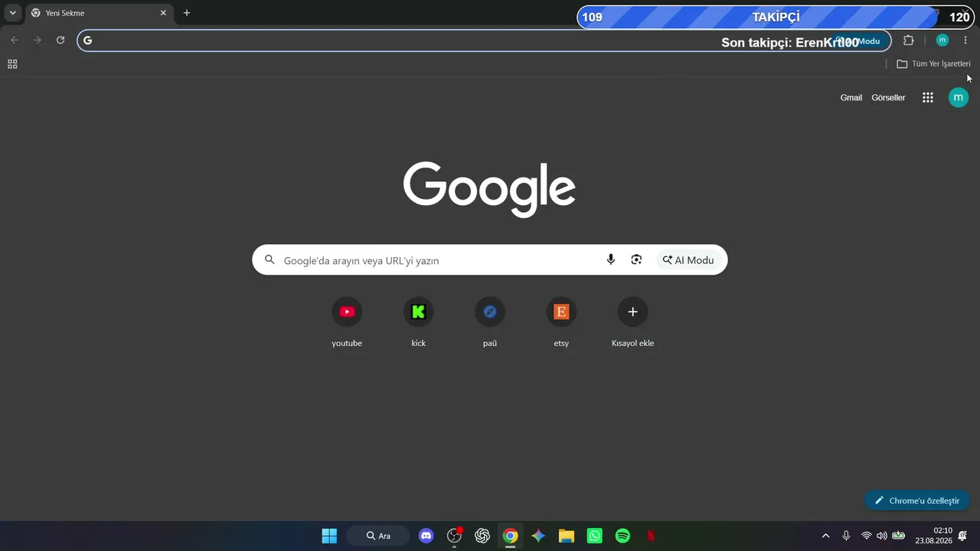980x551 pixels.
Task: Open the tab search dropdown arrow
Action: pyautogui.click(x=12, y=13)
